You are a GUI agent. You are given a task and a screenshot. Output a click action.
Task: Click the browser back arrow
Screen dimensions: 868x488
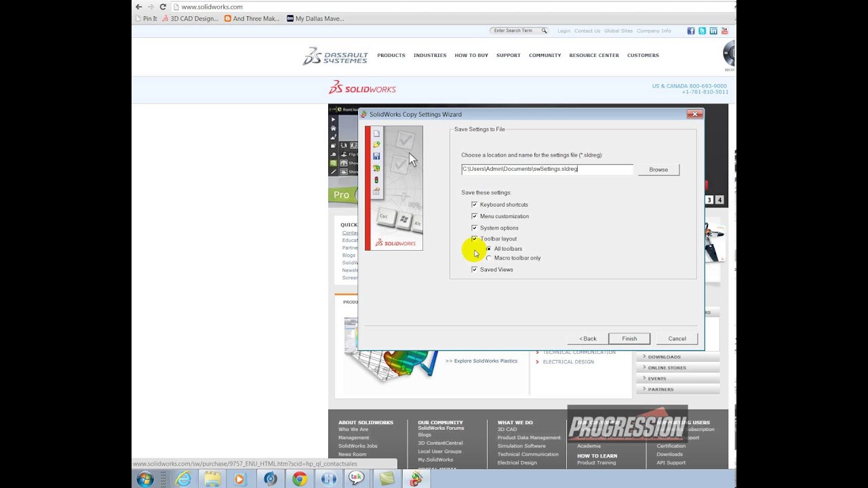click(x=139, y=7)
